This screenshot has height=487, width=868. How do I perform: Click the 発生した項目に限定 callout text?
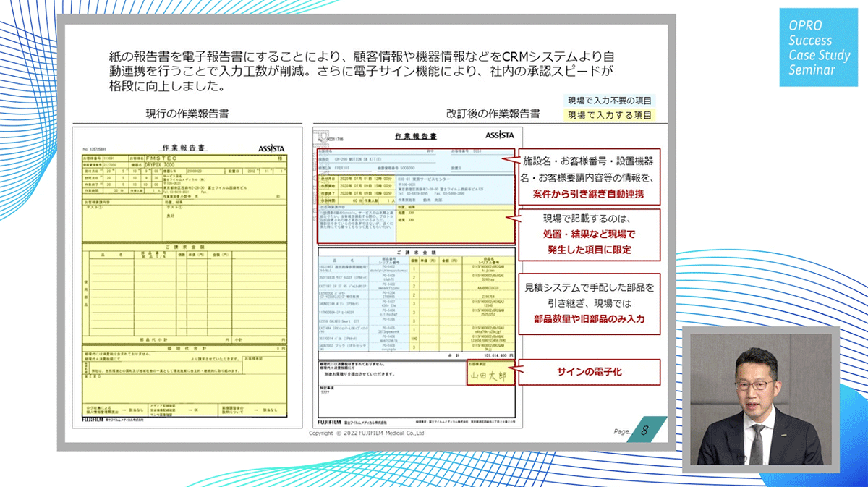click(588, 250)
